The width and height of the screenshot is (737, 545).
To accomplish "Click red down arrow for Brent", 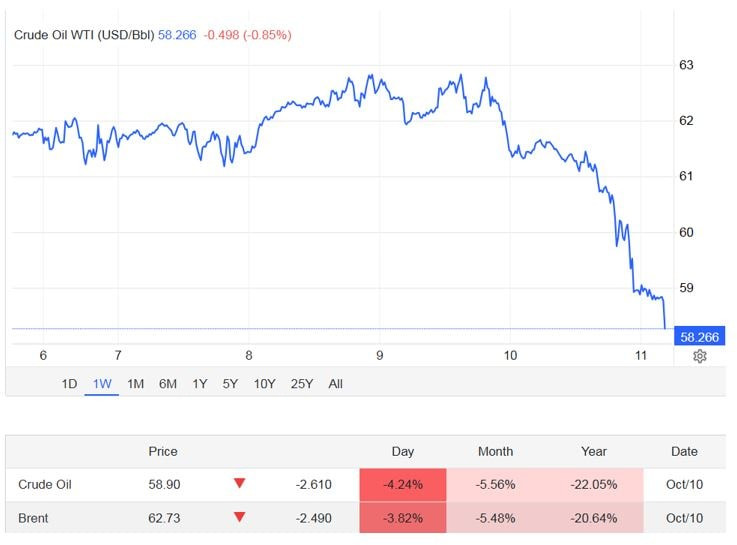I will click(239, 517).
